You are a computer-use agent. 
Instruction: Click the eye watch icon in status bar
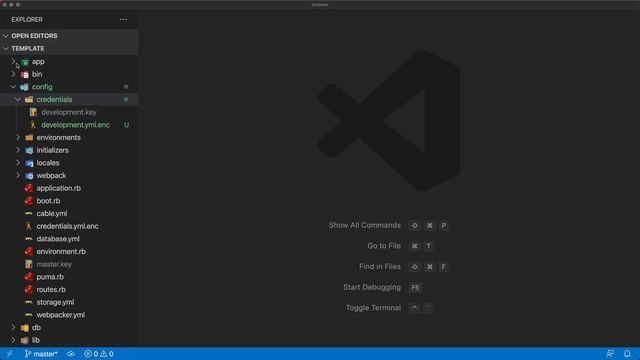(x=71, y=354)
